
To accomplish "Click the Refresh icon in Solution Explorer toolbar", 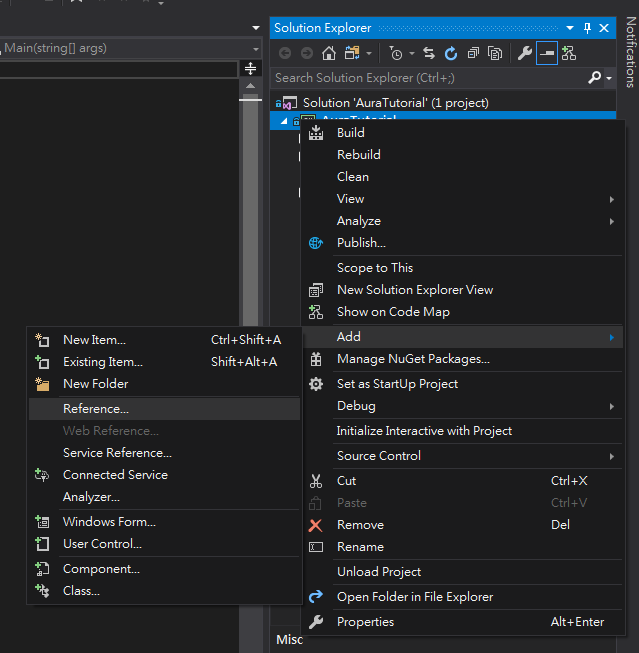I will click(x=450, y=53).
